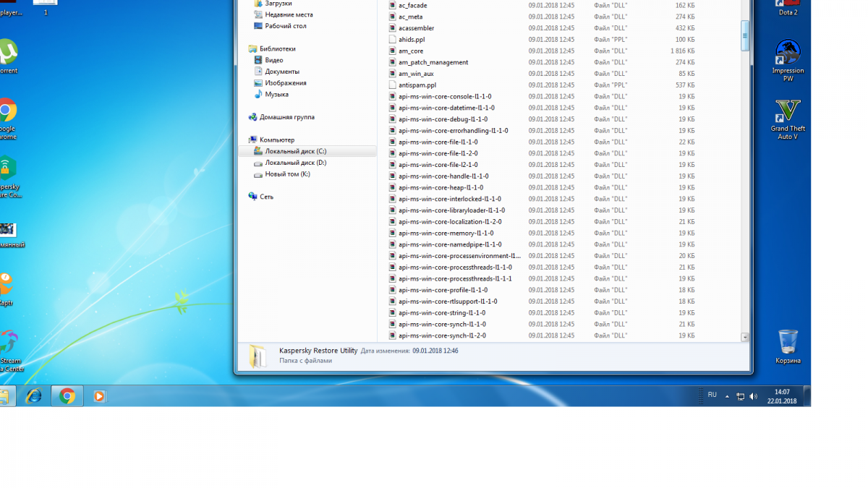The height and width of the screenshot is (488, 868).
Task: Select Библиотеки in the navigation pane
Action: [277, 49]
